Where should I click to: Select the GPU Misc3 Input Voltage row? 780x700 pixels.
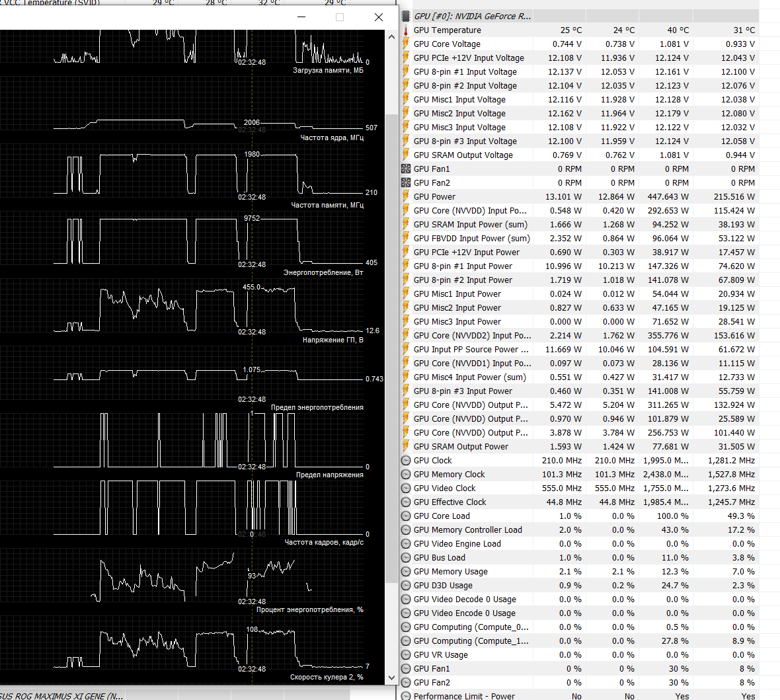[578, 128]
